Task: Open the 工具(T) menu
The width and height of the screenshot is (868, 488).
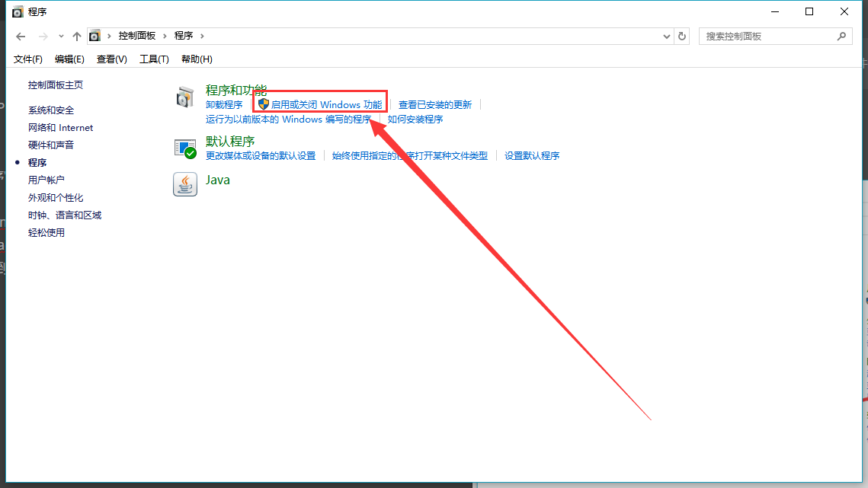Action: tap(154, 59)
